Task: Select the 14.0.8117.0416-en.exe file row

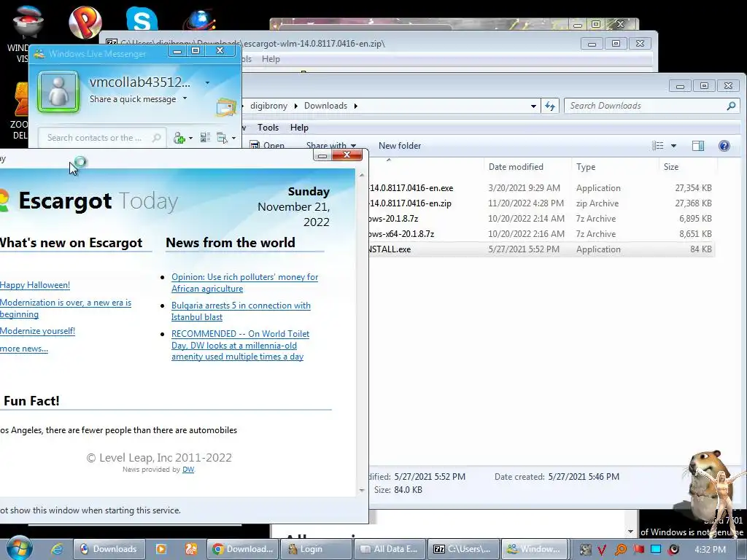Action: [541, 188]
